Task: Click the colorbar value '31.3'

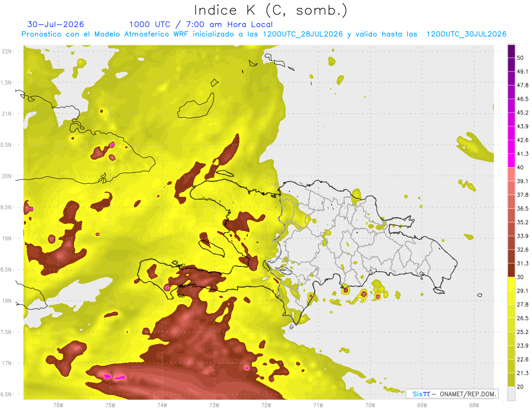Action: click(523, 263)
